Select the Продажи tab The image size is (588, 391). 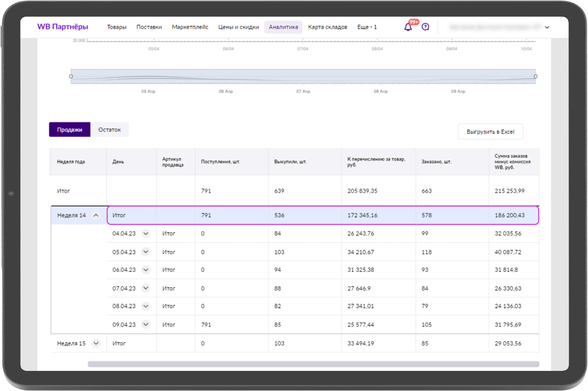click(69, 129)
